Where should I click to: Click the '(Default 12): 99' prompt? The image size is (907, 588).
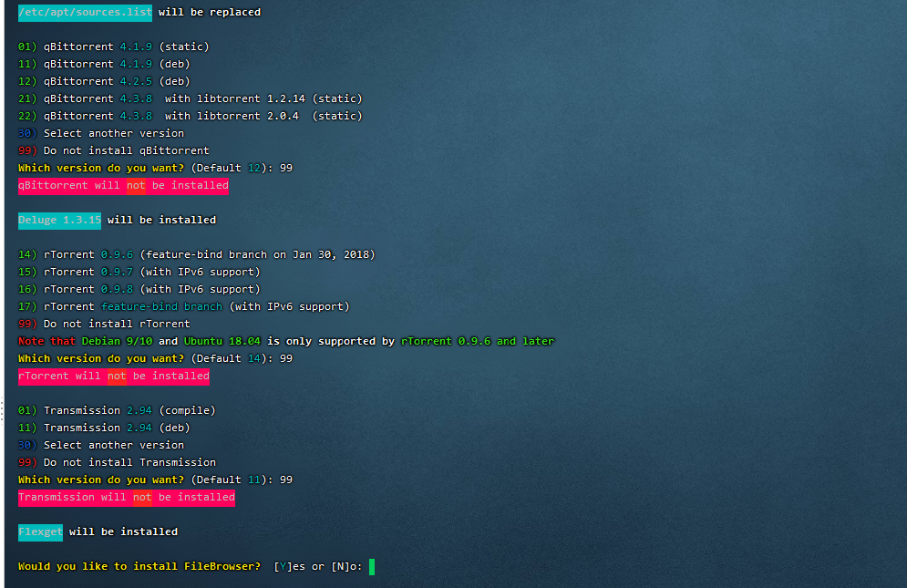point(242,169)
